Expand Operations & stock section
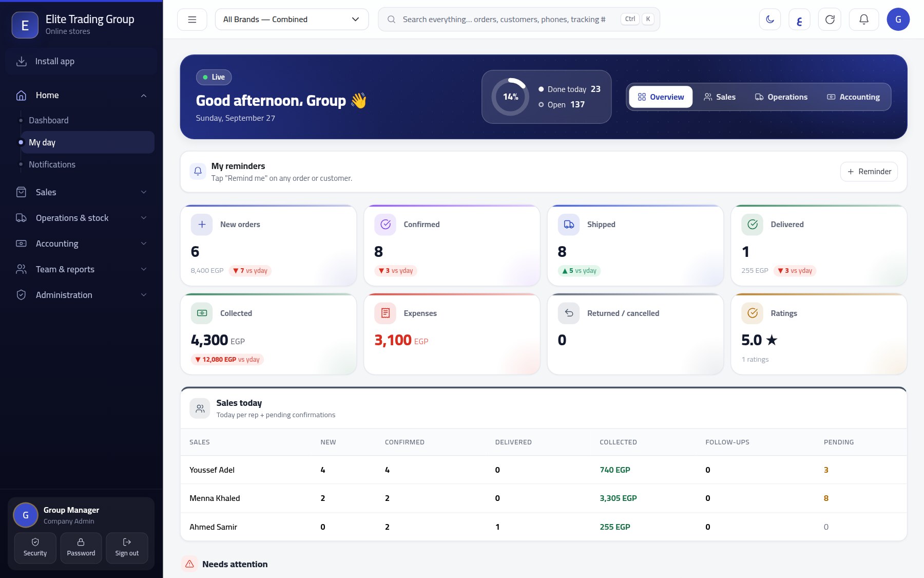This screenshot has height=578, width=924. click(82, 218)
